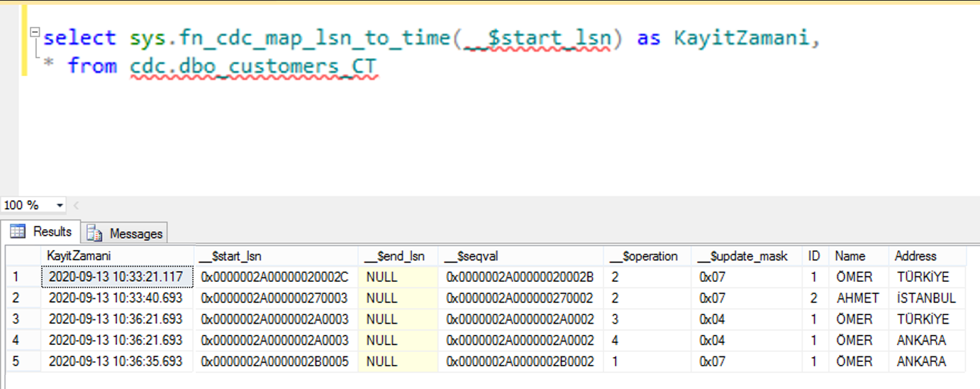
Task: Click the operation cell showing 4
Action: click(647, 341)
